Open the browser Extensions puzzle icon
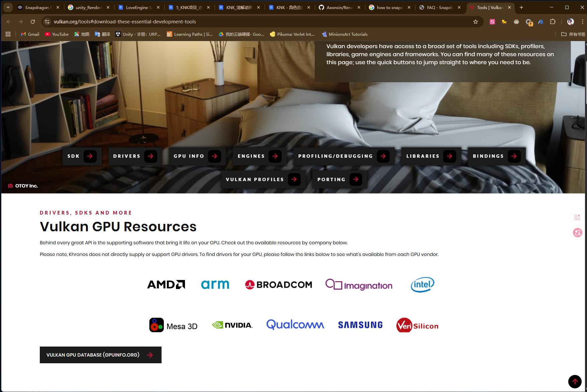The image size is (587, 392). click(x=553, y=22)
